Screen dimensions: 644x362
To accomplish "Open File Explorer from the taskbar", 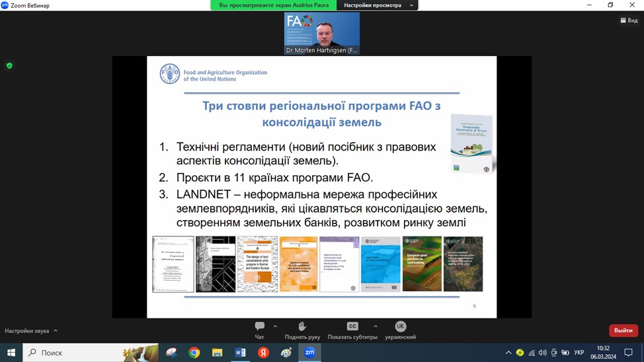I will coord(218,353).
